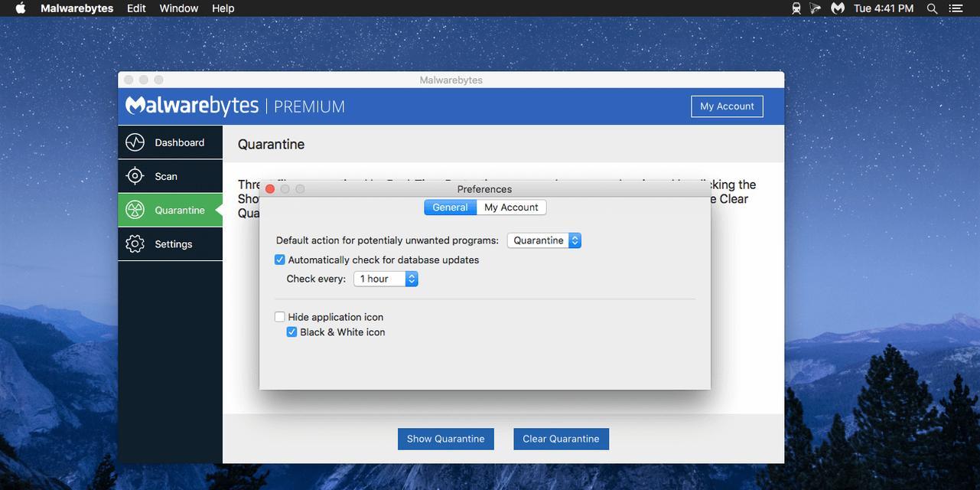Viewport: 980px width, 490px height.
Task: Switch to General tab in Preferences
Action: tap(450, 207)
